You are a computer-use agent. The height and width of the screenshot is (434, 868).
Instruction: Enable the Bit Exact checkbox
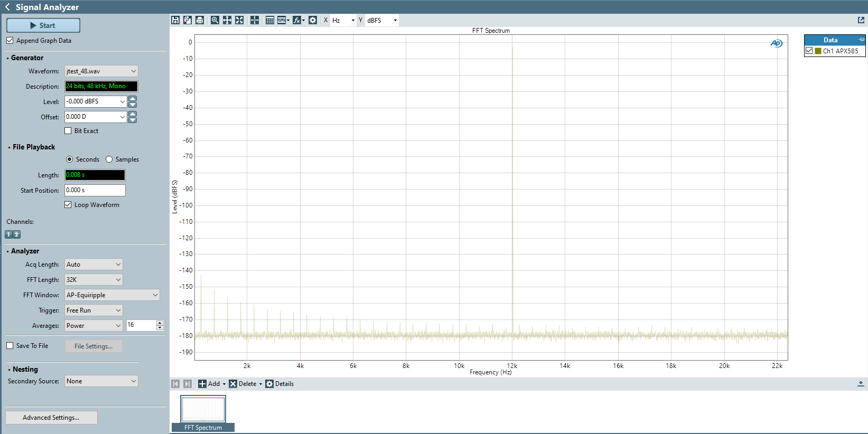point(68,131)
